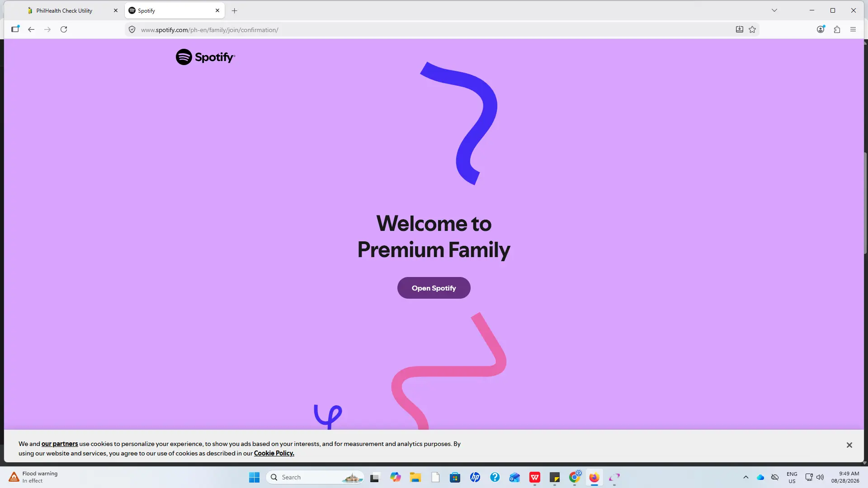Open the Extensions puzzle icon

click(837, 29)
